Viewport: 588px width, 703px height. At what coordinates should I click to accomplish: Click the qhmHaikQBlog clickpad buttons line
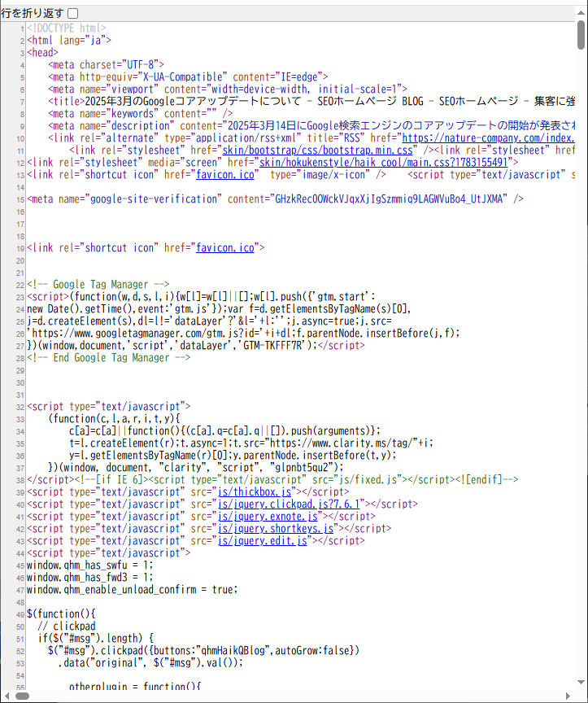(204, 650)
